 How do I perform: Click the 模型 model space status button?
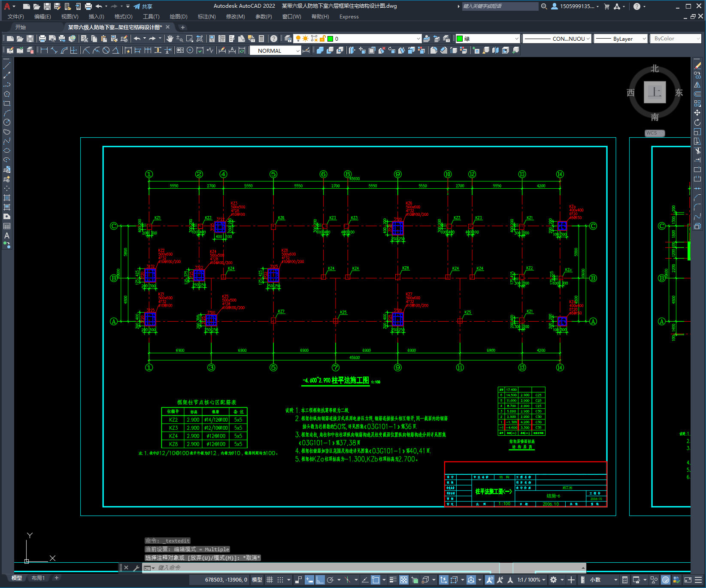(257, 579)
